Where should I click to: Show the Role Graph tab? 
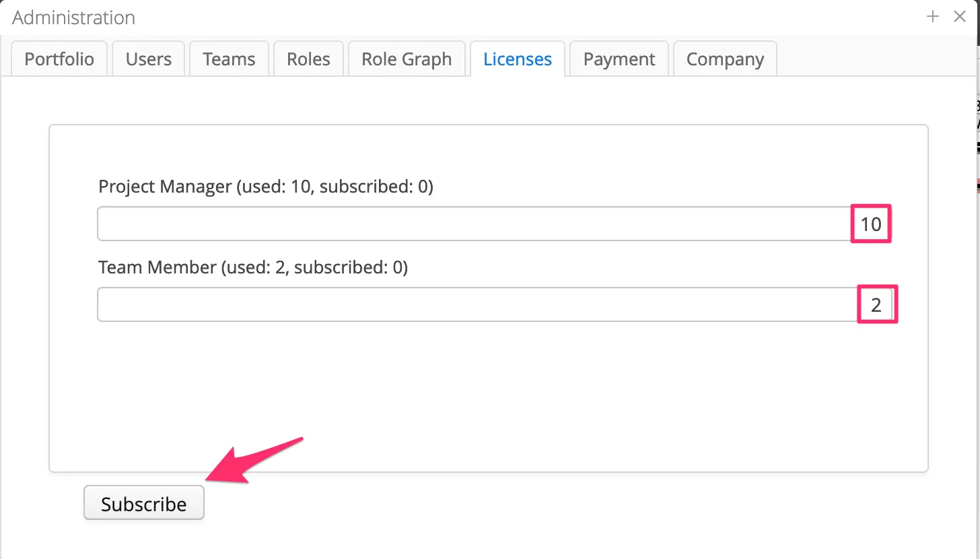(x=407, y=59)
